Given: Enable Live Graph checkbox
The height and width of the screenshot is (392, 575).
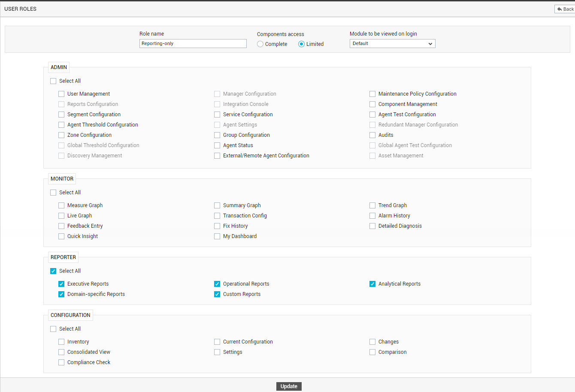Looking at the screenshot, I should (61, 216).
